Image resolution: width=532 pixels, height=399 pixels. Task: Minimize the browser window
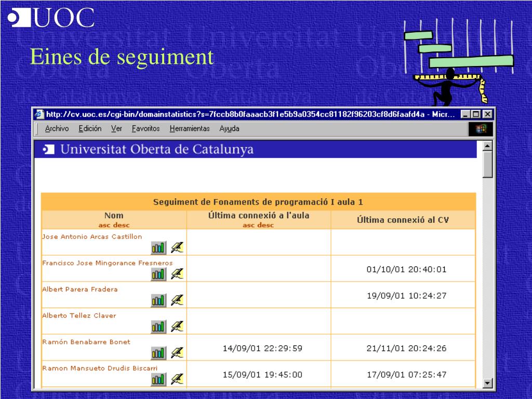coord(465,114)
